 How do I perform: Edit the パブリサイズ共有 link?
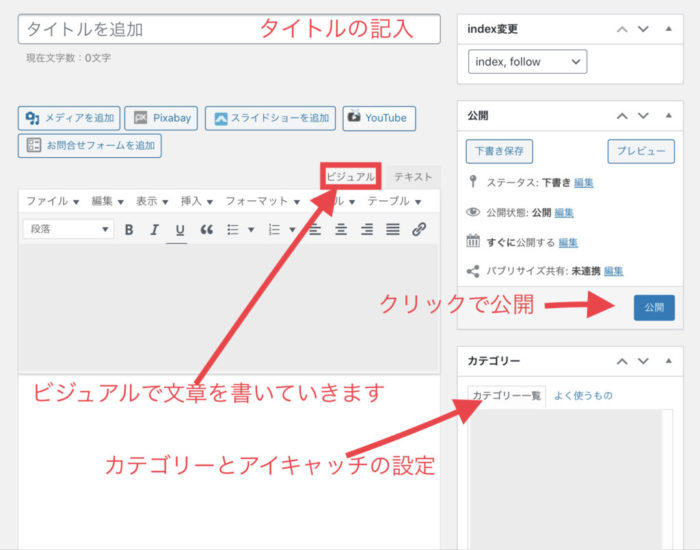coord(613,271)
